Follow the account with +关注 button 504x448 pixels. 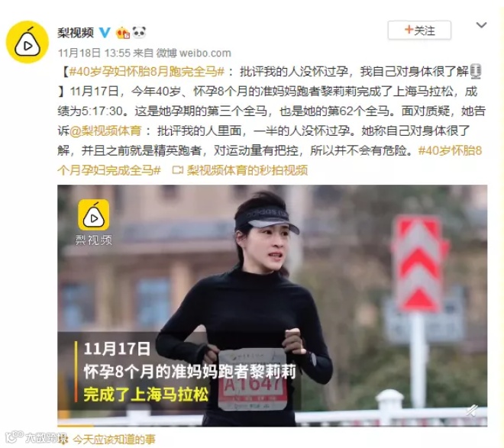point(419,31)
